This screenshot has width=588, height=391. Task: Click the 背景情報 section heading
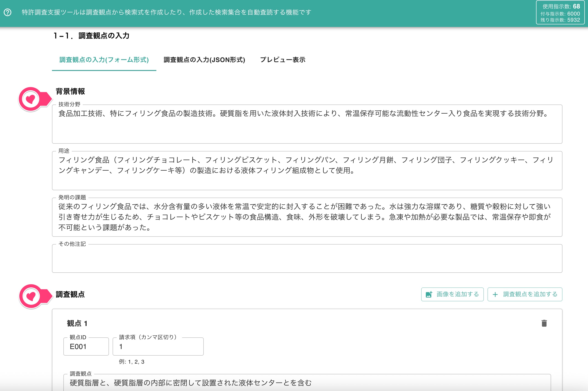click(x=70, y=91)
